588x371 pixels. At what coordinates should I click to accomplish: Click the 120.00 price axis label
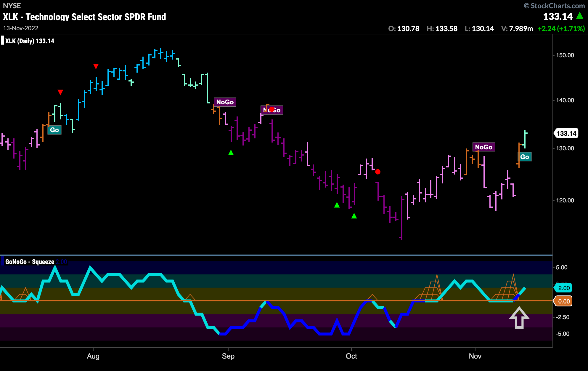565,200
